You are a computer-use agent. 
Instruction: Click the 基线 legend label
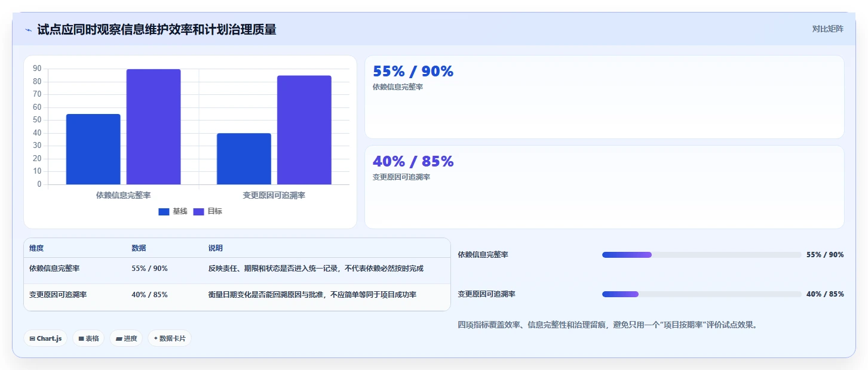(x=180, y=211)
